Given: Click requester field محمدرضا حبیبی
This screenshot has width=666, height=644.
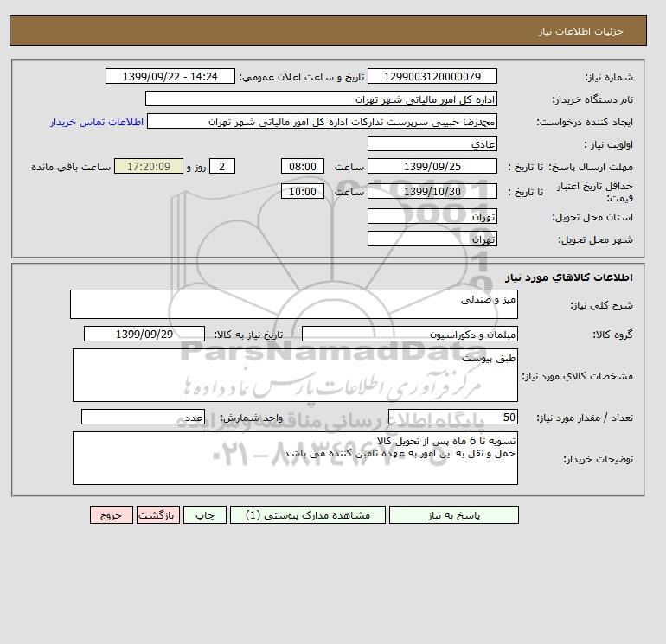Looking at the screenshot, I should 322,121.
